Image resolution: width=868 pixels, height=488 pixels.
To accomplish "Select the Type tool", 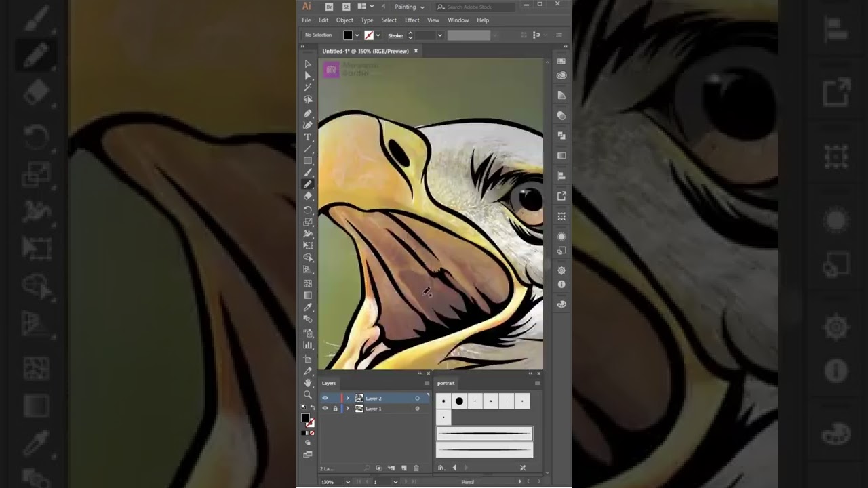I will [x=308, y=137].
